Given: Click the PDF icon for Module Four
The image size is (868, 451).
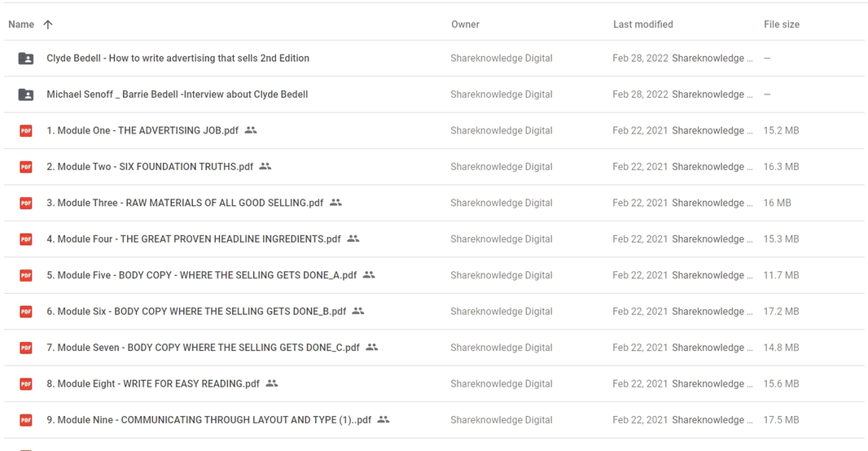Looking at the screenshot, I should 26,239.
